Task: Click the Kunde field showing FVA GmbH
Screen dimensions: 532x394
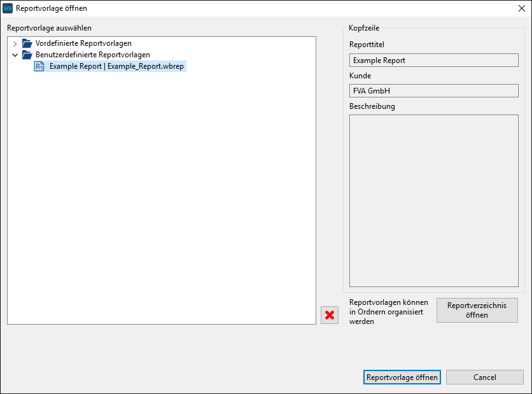Action: click(433, 91)
